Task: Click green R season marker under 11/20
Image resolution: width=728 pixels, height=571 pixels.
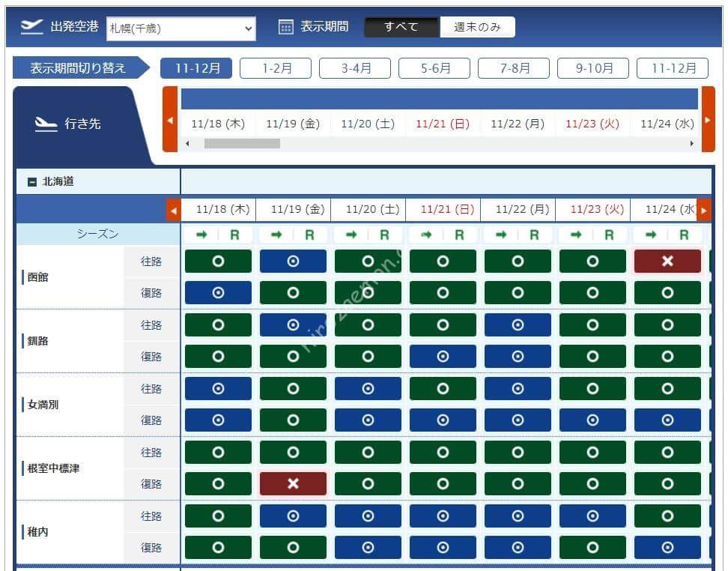Action: tap(384, 235)
